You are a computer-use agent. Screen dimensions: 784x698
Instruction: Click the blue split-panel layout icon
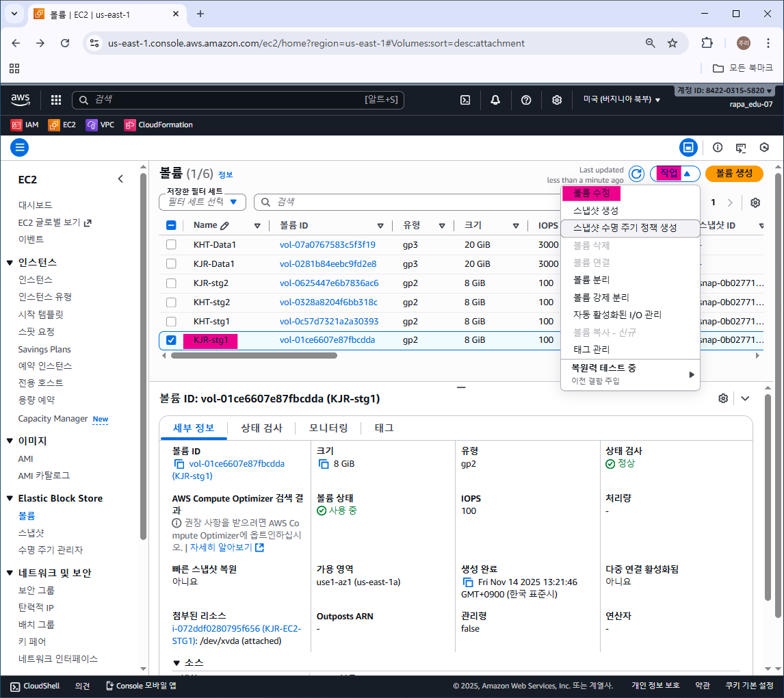coord(688,148)
